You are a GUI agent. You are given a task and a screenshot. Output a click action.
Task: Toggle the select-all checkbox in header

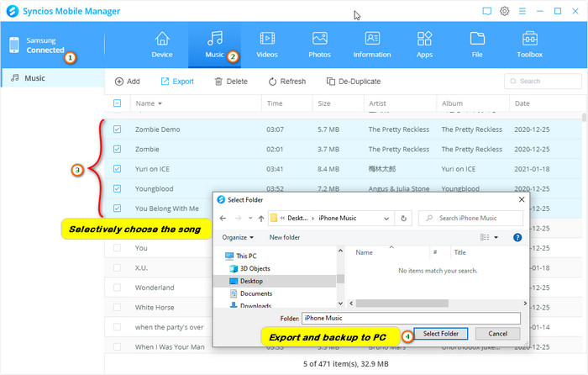[117, 103]
